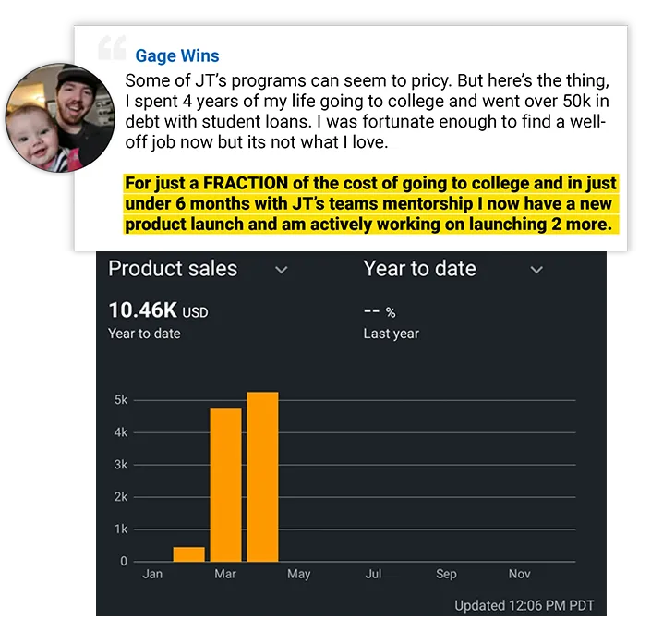Click the circular profile photo

(x=60, y=117)
